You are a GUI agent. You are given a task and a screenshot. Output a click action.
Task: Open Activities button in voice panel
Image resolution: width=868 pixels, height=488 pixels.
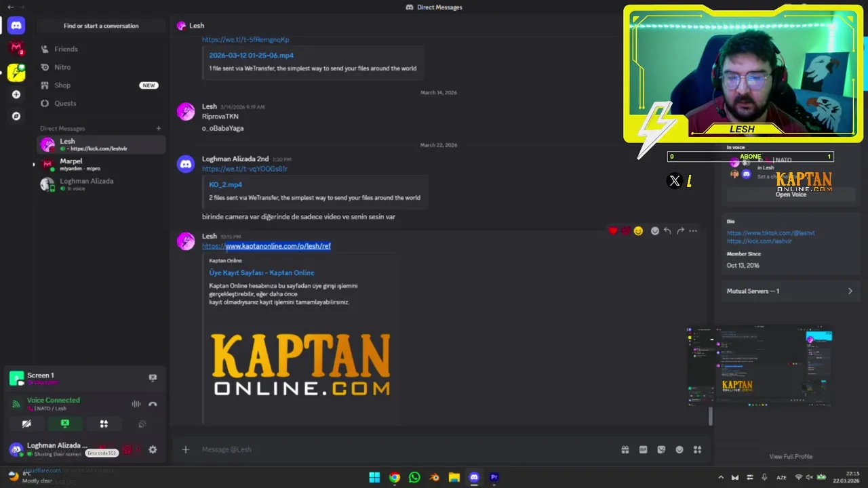click(x=104, y=424)
